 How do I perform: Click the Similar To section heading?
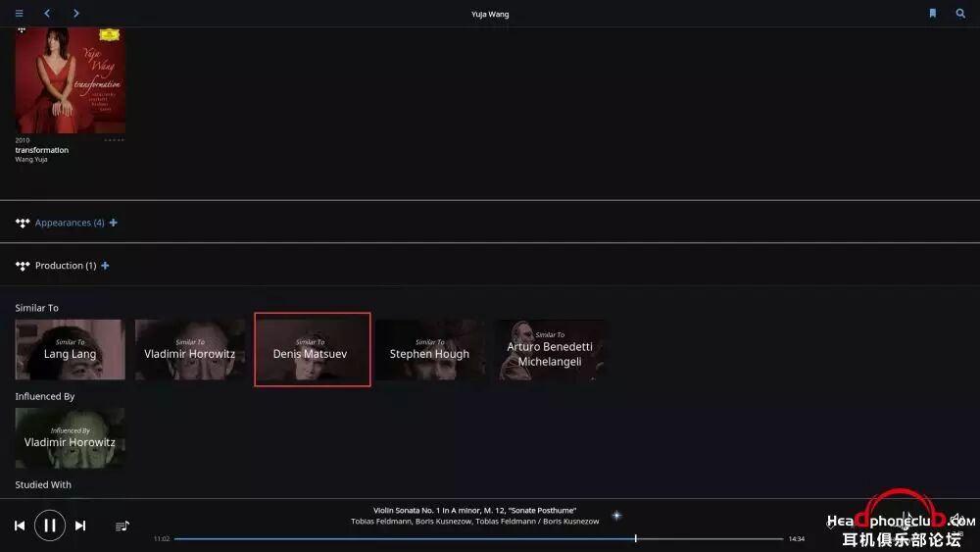[x=37, y=308]
